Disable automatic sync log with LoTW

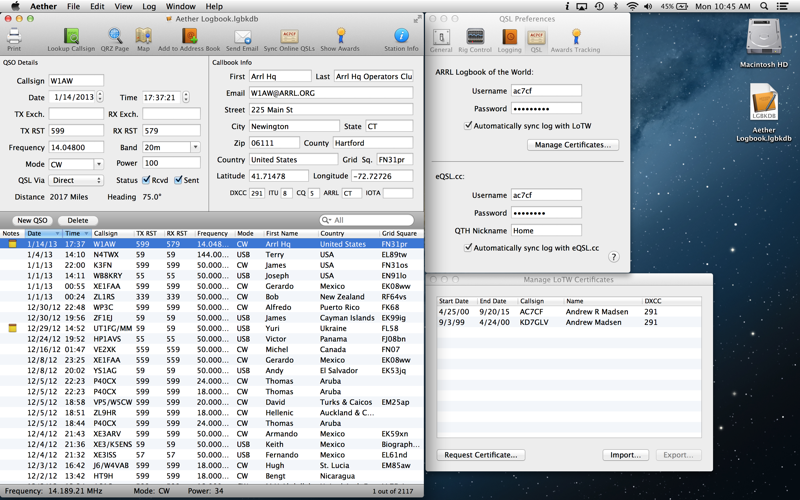[x=468, y=126]
